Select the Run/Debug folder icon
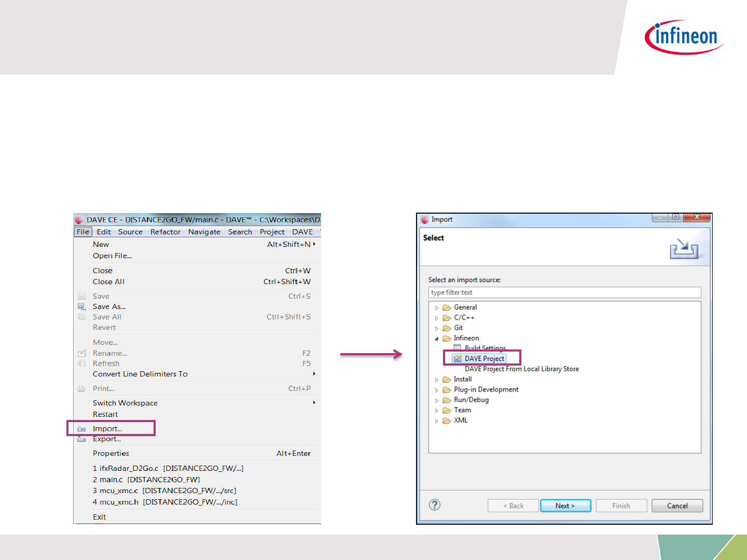This screenshot has width=747, height=560. click(x=447, y=400)
